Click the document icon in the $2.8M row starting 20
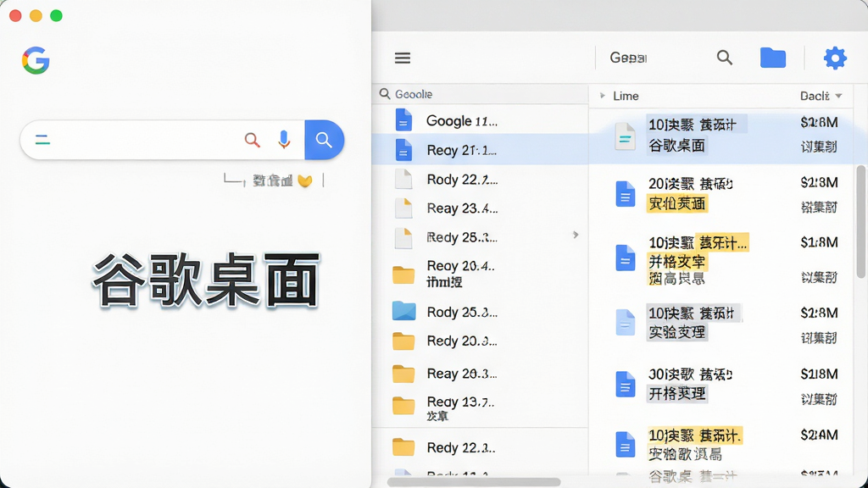Viewport: 868px width, 488px height. (x=626, y=194)
